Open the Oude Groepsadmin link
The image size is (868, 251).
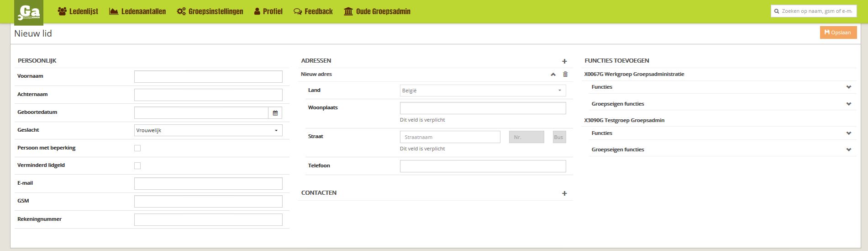[377, 11]
